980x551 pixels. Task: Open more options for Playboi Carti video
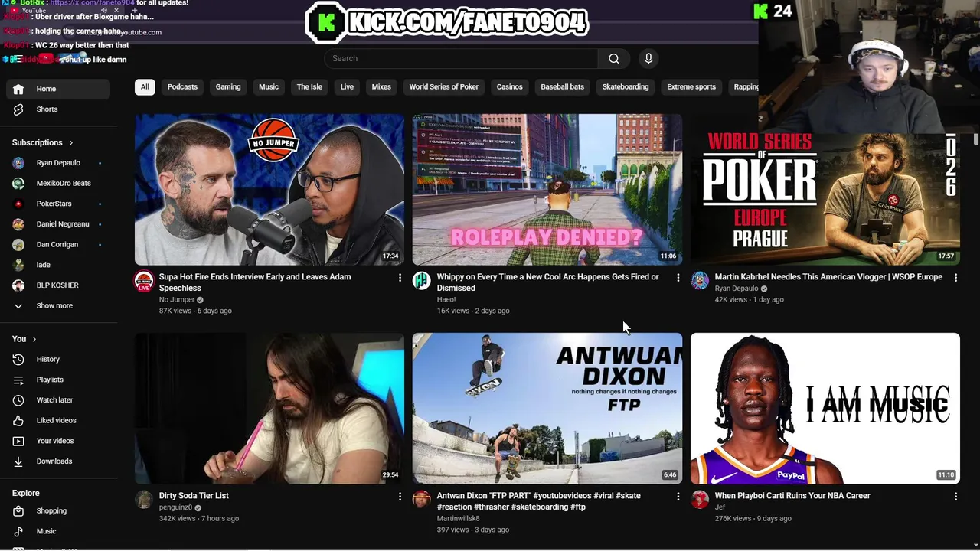[955, 497]
